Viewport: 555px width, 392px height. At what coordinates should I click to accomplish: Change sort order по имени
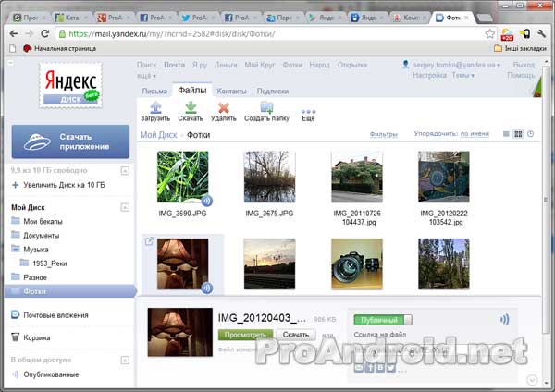click(x=475, y=134)
